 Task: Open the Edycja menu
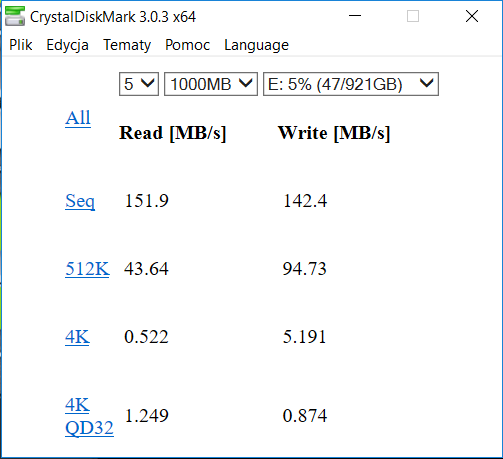click(67, 45)
